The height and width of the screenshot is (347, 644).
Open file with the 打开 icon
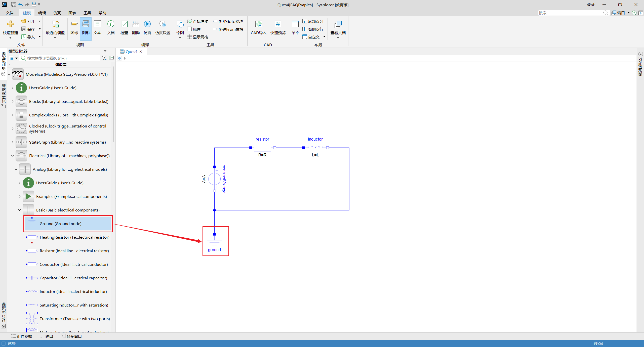(x=24, y=21)
